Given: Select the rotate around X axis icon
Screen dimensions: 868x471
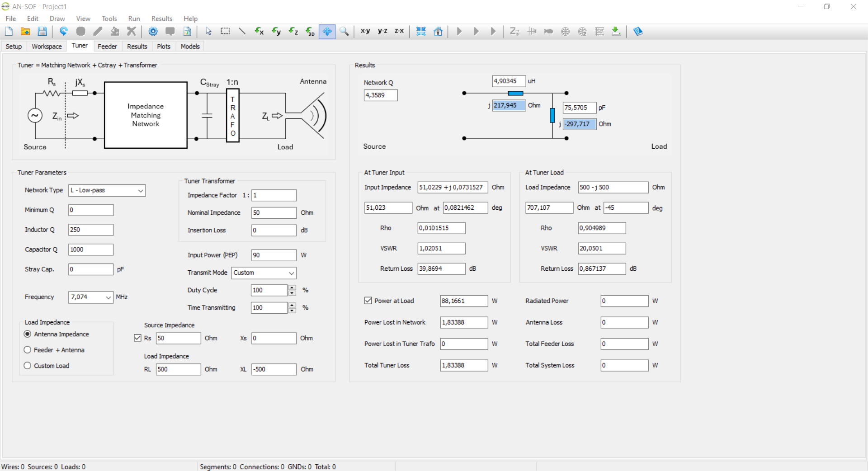Looking at the screenshot, I should click(x=259, y=31).
